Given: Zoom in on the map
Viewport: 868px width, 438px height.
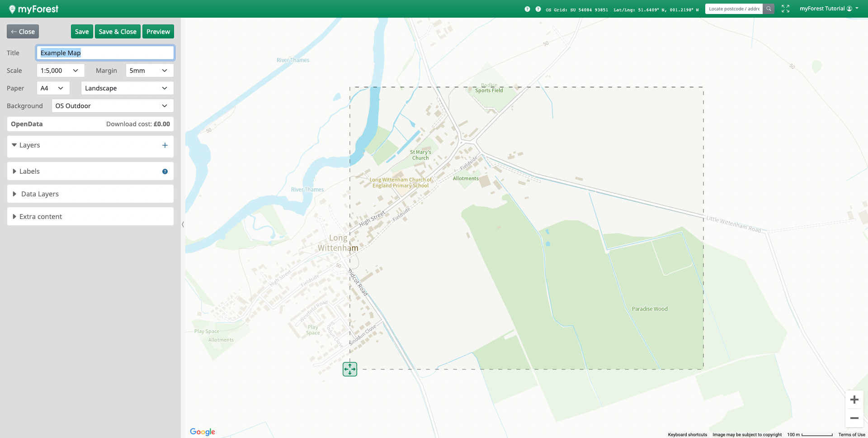Looking at the screenshot, I should pyautogui.click(x=854, y=400).
